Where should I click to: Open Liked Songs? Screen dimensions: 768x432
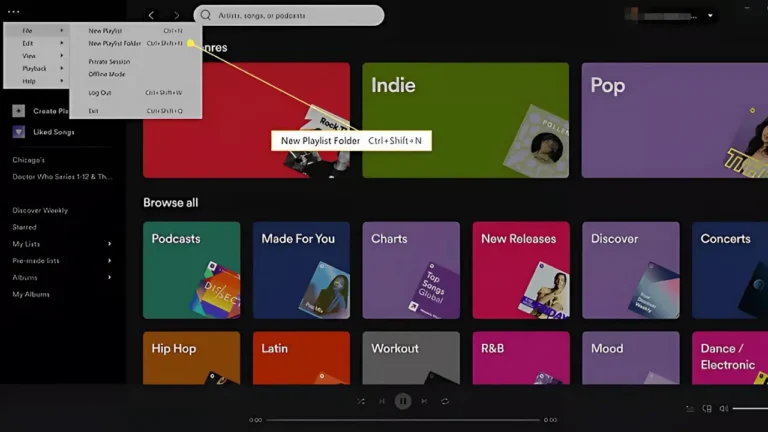pos(54,132)
